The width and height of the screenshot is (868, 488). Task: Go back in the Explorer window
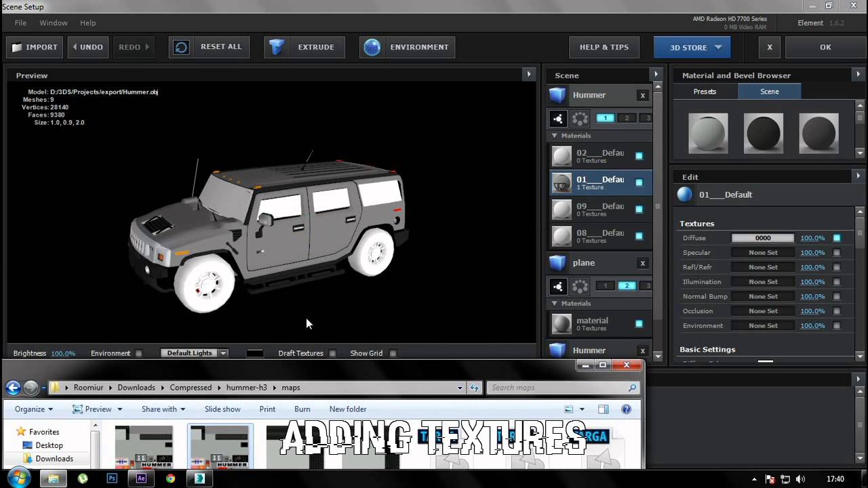[x=13, y=388]
